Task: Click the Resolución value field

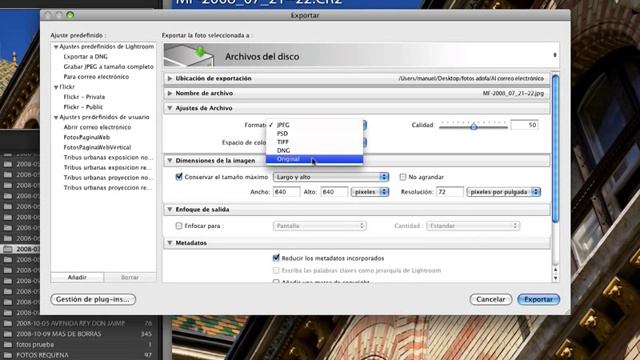Action: point(450,191)
